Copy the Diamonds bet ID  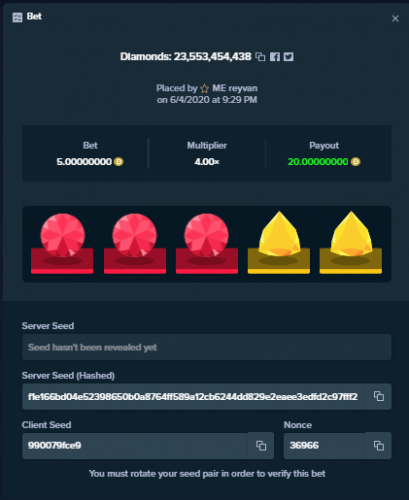click(x=260, y=57)
